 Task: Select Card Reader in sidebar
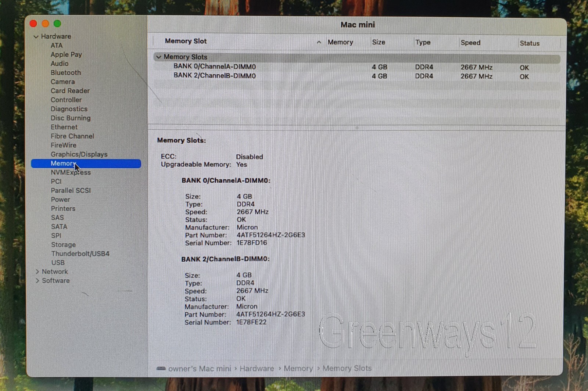tap(70, 91)
